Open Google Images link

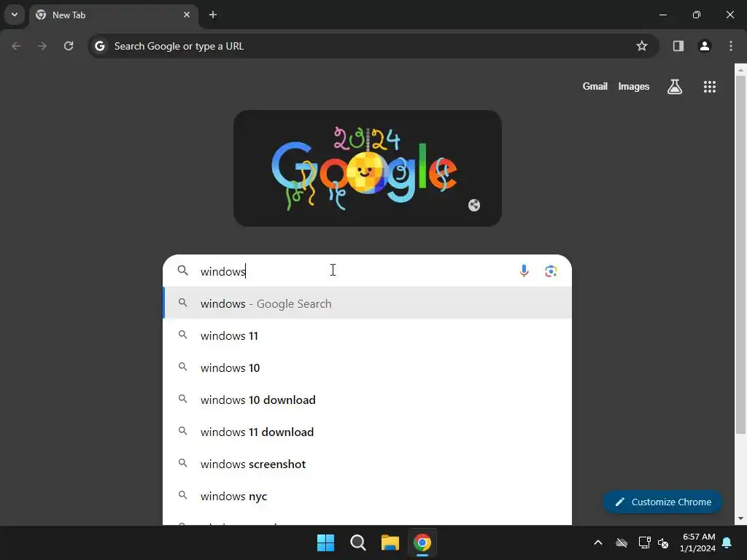pos(634,86)
